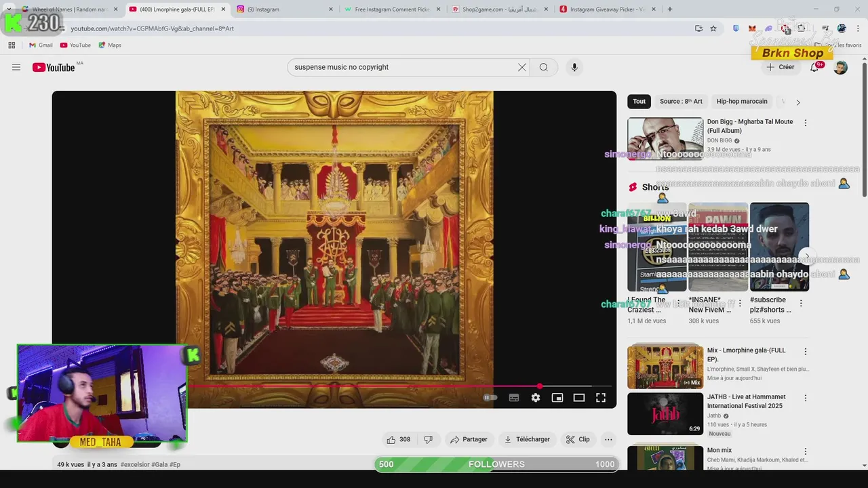Switch to Free Instagram Comment Picker tab
The image size is (868, 488).
(x=393, y=9)
